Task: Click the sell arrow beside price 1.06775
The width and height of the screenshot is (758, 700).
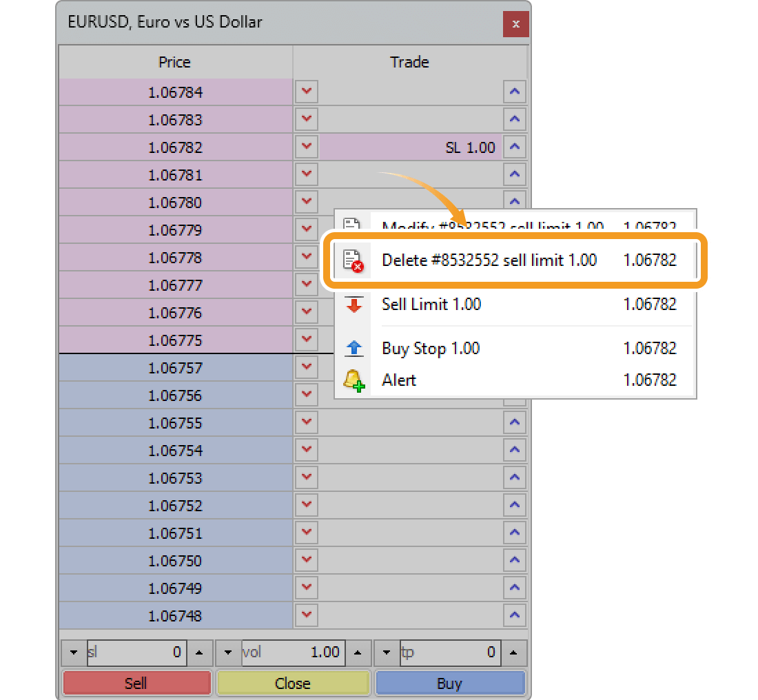Action: (306, 340)
